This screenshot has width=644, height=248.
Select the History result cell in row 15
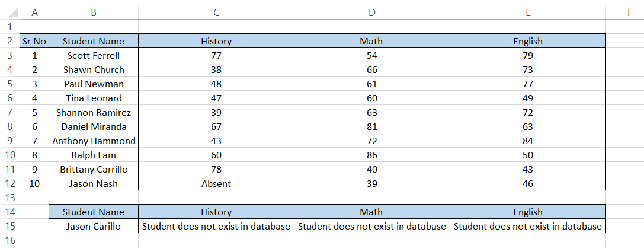coord(216,226)
